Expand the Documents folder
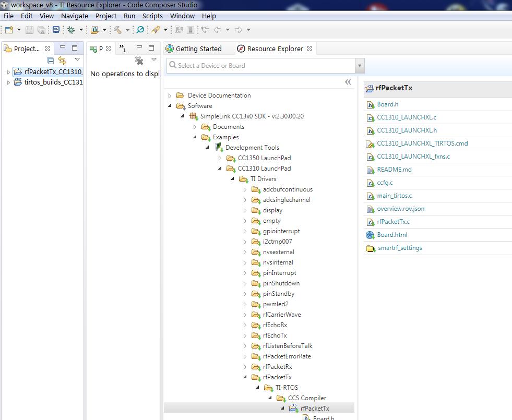 (195, 127)
